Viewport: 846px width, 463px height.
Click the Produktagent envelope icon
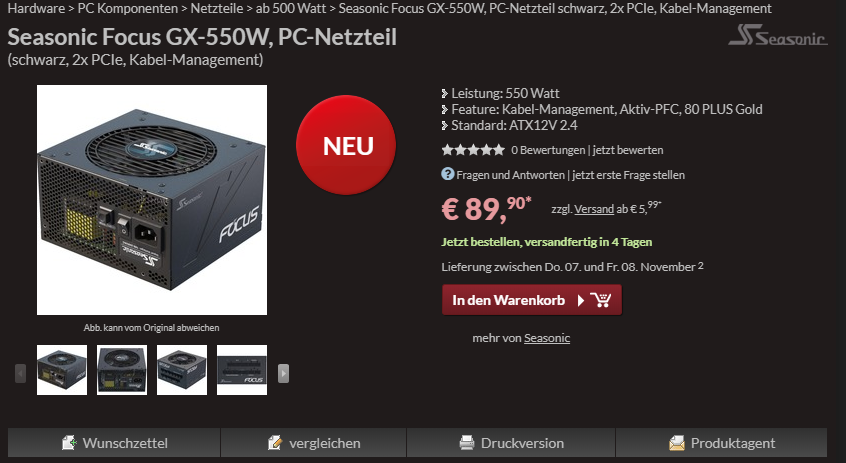[x=677, y=443]
